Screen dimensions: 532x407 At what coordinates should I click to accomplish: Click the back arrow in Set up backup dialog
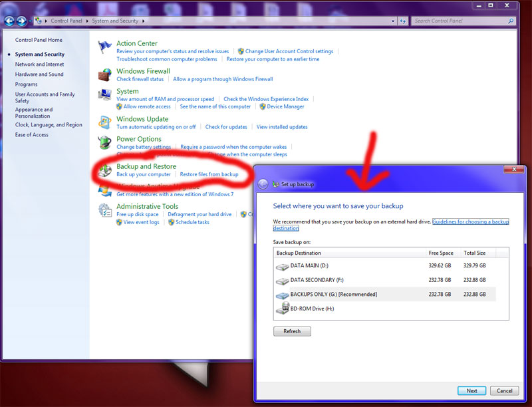(x=263, y=184)
